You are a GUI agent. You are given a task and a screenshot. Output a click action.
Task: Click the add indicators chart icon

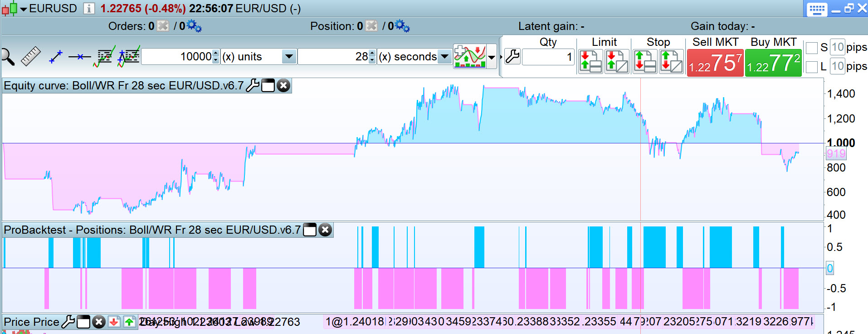470,57
